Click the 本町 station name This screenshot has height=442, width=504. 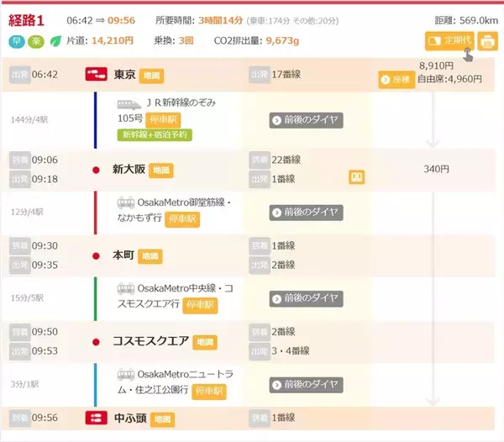(123, 255)
